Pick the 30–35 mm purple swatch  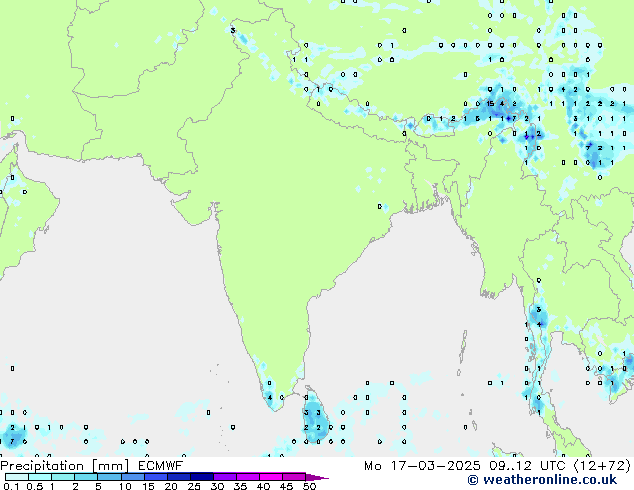[225, 477]
